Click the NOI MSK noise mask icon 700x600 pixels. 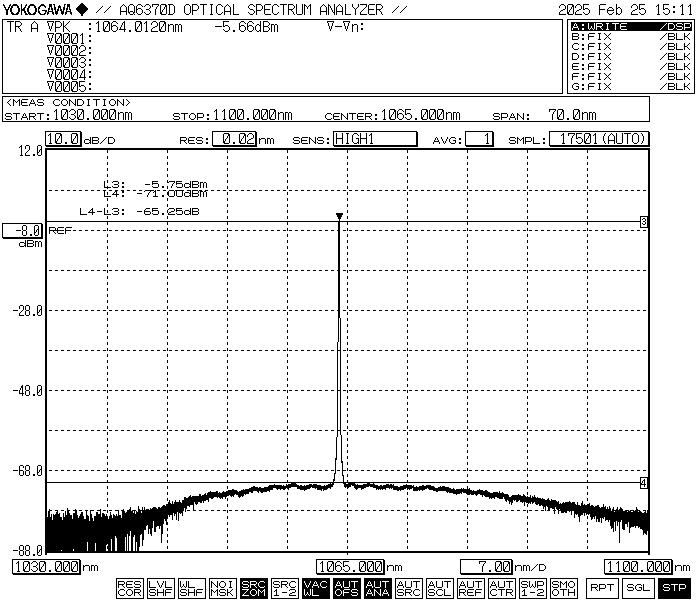[222, 587]
